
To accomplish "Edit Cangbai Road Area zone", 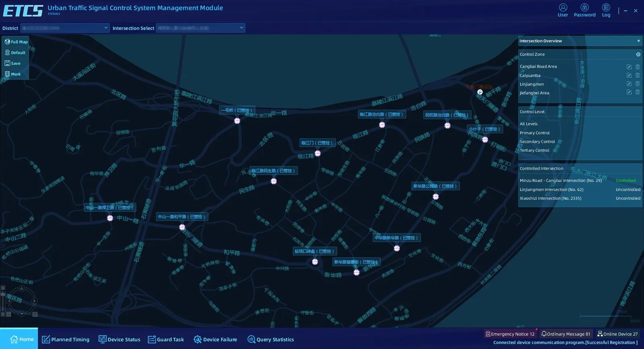I will click(x=629, y=67).
